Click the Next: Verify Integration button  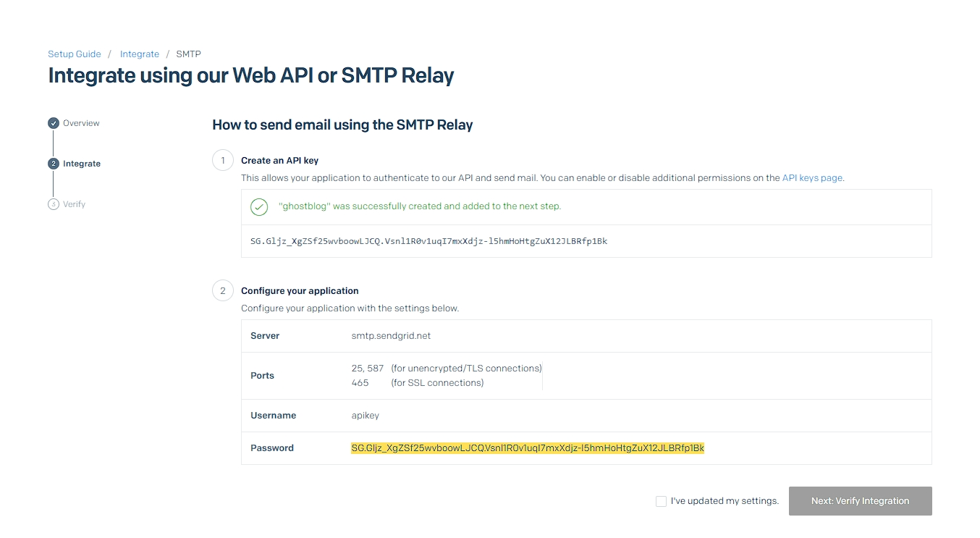pyautogui.click(x=860, y=501)
